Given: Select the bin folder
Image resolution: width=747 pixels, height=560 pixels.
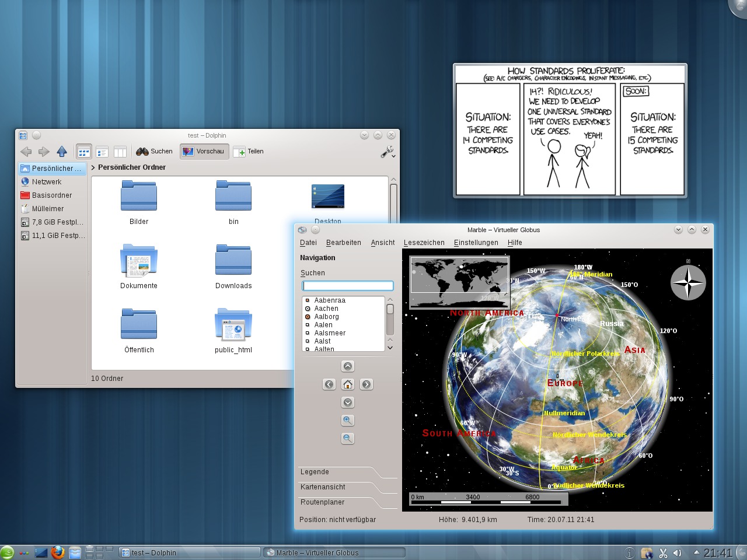Looking at the screenshot, I should [233, 202].
